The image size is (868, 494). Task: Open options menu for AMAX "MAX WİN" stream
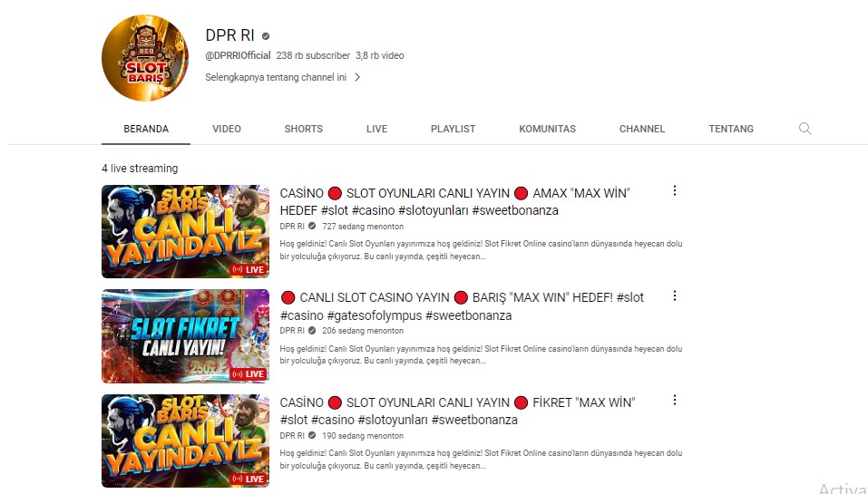(x=674, y=191)
